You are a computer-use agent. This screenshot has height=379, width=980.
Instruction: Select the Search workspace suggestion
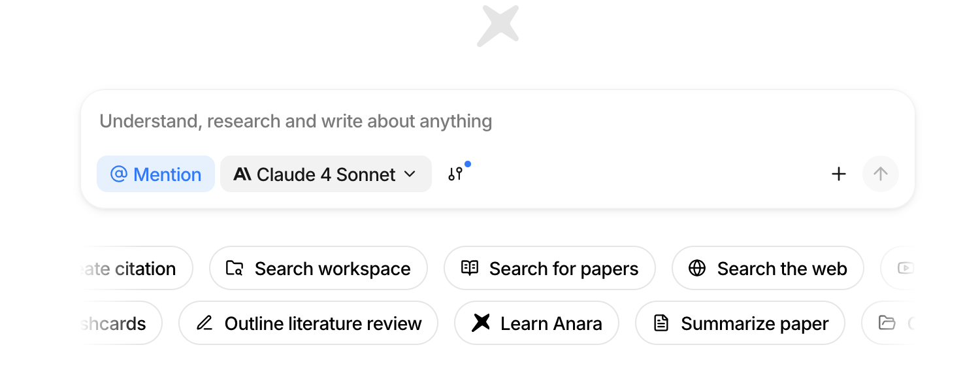[x=318, y=268]
